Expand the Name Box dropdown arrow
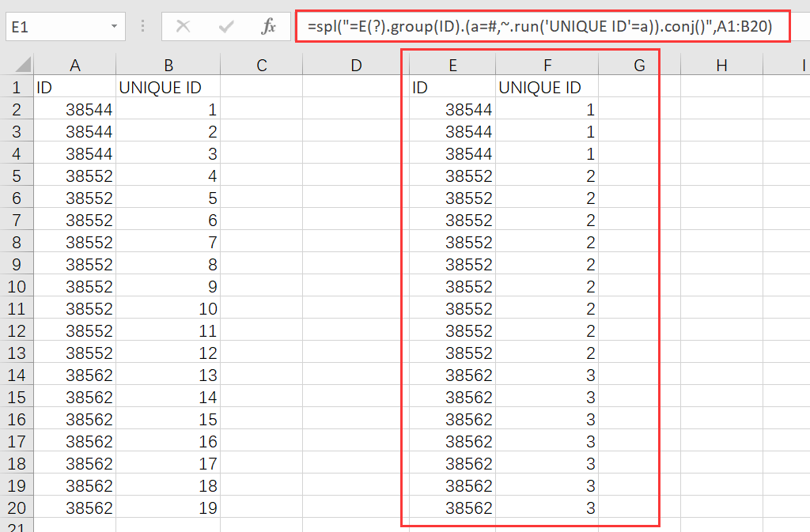This screenshot has width=810, height=532. point(115,27)
